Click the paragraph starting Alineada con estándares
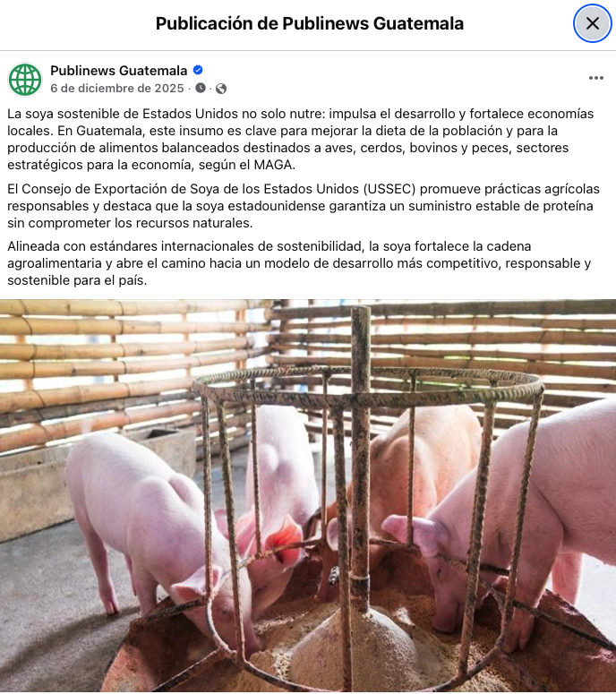 click(299, 263)
